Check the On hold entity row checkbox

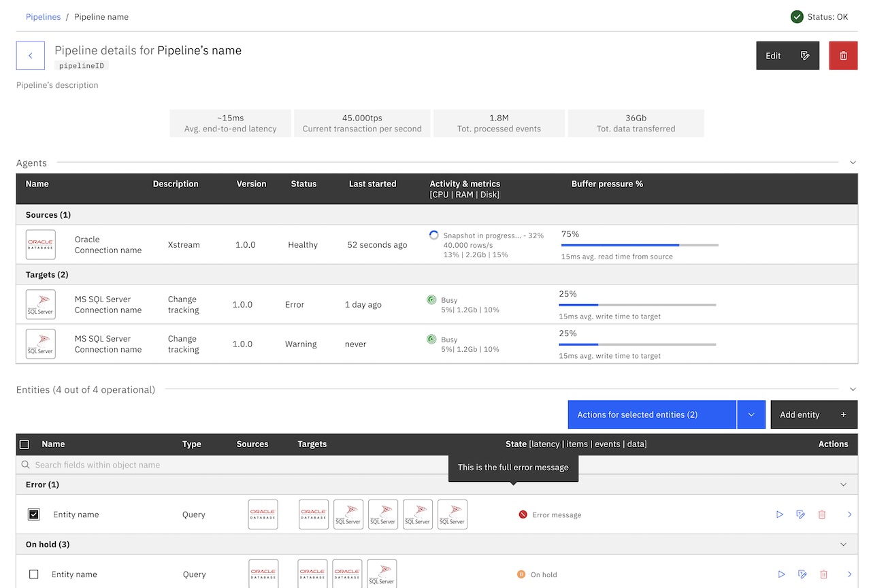pyautogui.click(x=34, y=574)
